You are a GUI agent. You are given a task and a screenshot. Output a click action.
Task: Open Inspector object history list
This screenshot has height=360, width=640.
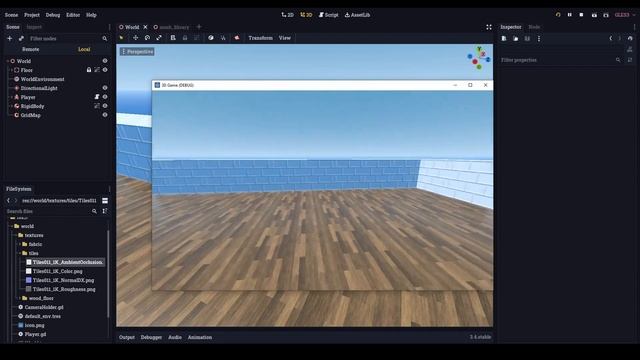pyautogui.click(x=630, y=38)
